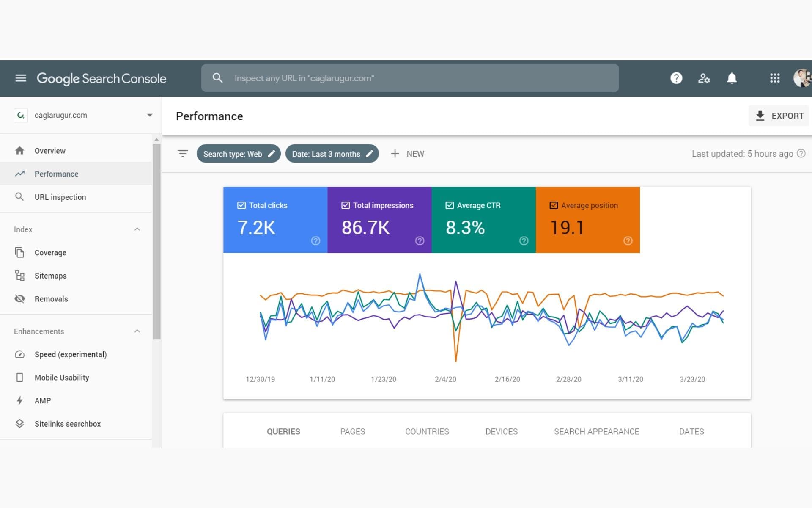Click the Search Console help icon
Image resolution: width=812 pixels, height=508 pixels.
(x=676, y=78)
